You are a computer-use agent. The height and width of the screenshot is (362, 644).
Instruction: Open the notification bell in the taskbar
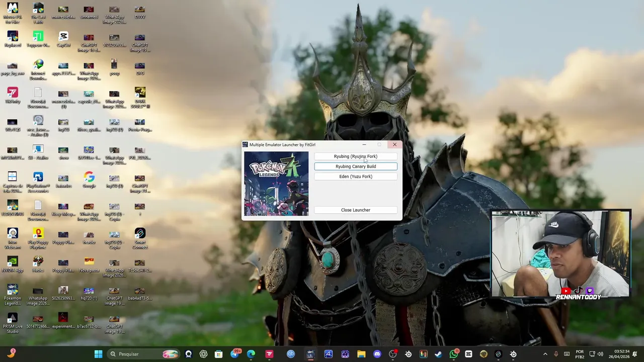click(x=635, y=354)
